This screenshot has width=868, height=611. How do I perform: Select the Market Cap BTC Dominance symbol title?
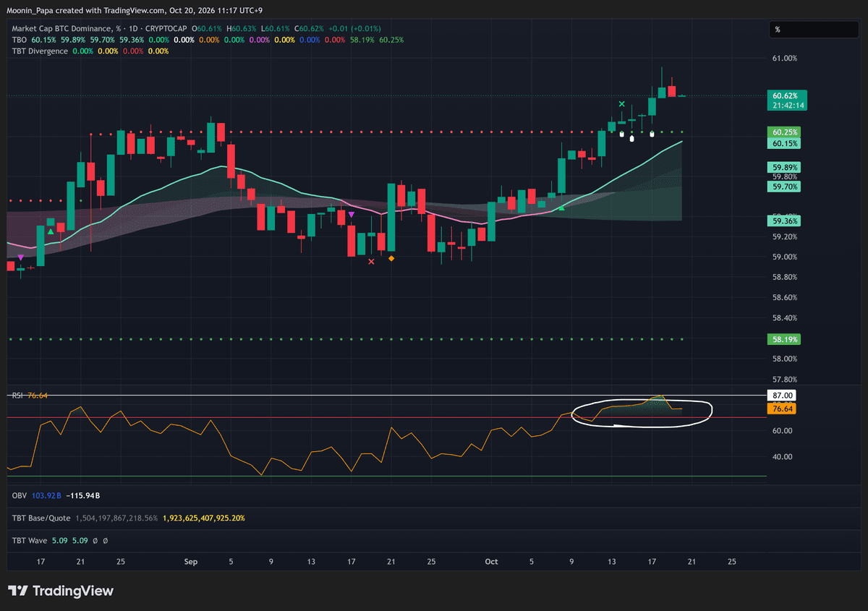[65, 28]
